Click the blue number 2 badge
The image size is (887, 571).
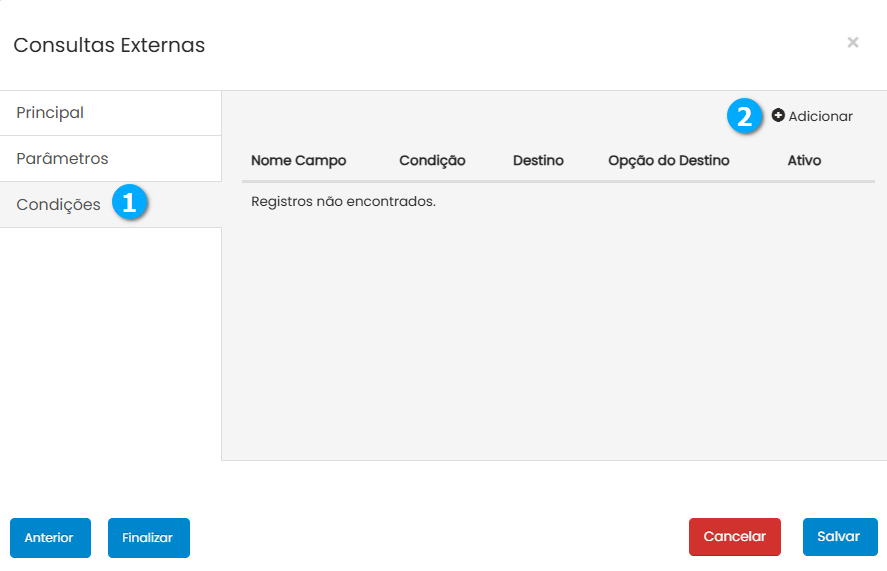(743, 116)
